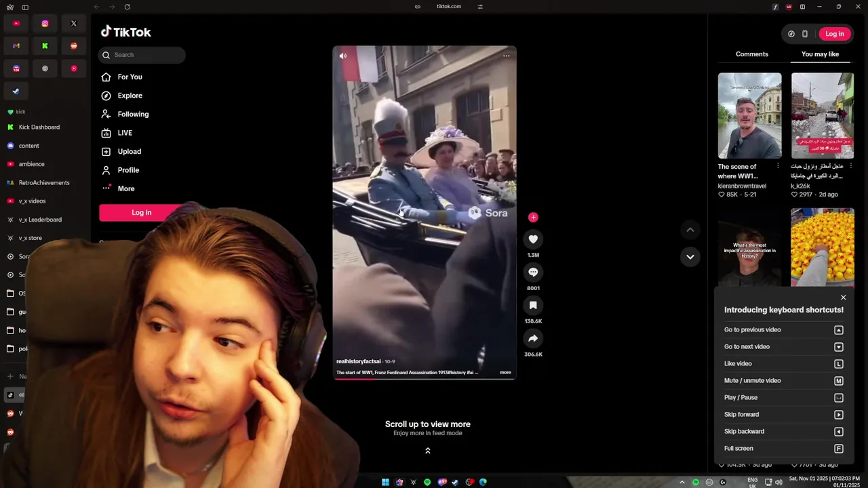Open the k_k26k flooded street thumbnail
Viewport: 868px width, 488px height.
coord(822,116)
